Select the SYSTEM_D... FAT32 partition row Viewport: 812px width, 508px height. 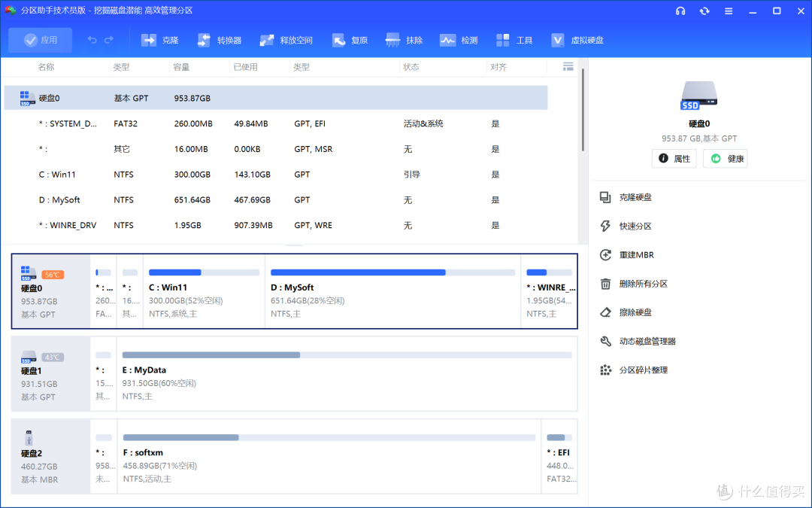(275, 123)
